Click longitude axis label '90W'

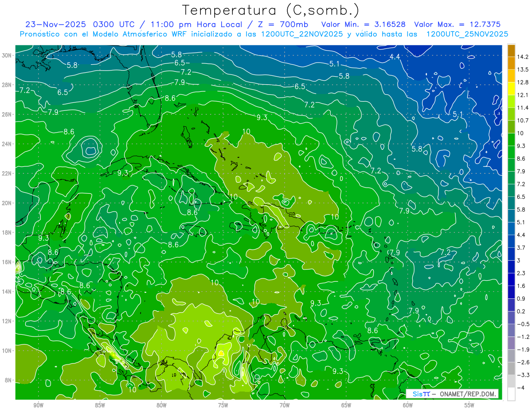(38, 405)
